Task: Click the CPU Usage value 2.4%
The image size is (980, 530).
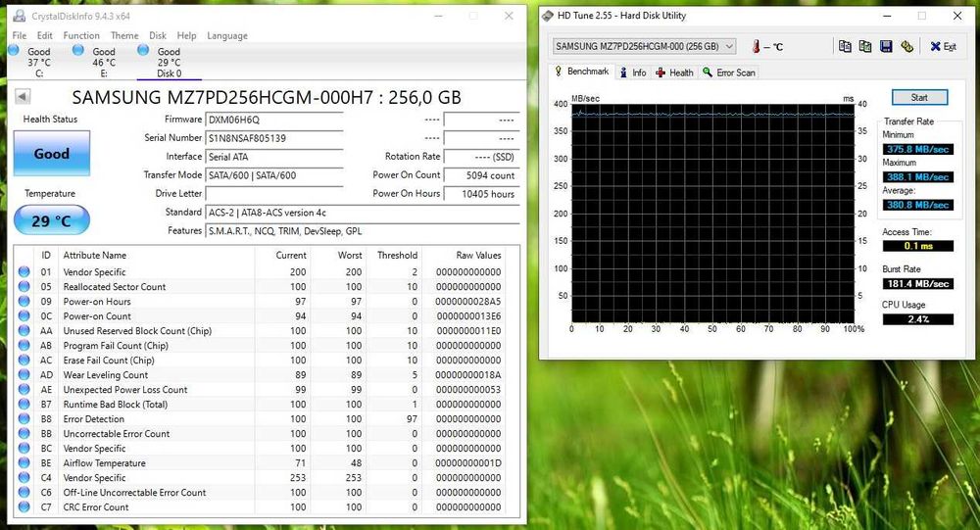Action: tap(917, 318)
